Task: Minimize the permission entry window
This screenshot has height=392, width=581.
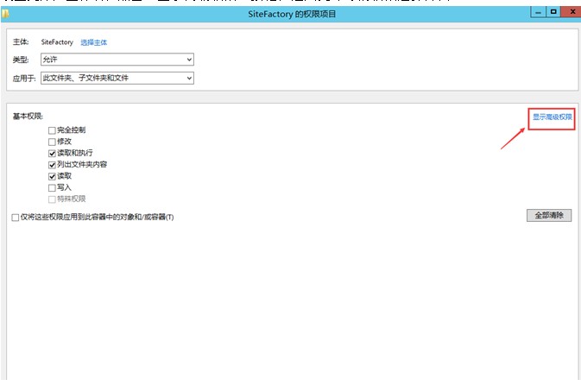Action: coord(537,14)
